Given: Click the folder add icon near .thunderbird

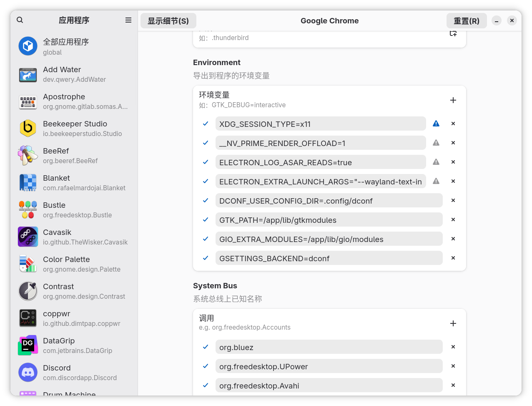Looking at the screenshot, I should [453, 33].
